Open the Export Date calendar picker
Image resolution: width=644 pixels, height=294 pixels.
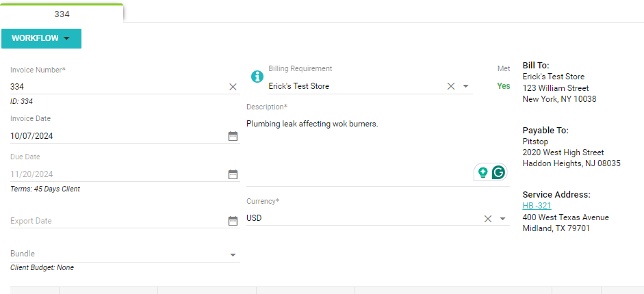click(x=233, y=221)
